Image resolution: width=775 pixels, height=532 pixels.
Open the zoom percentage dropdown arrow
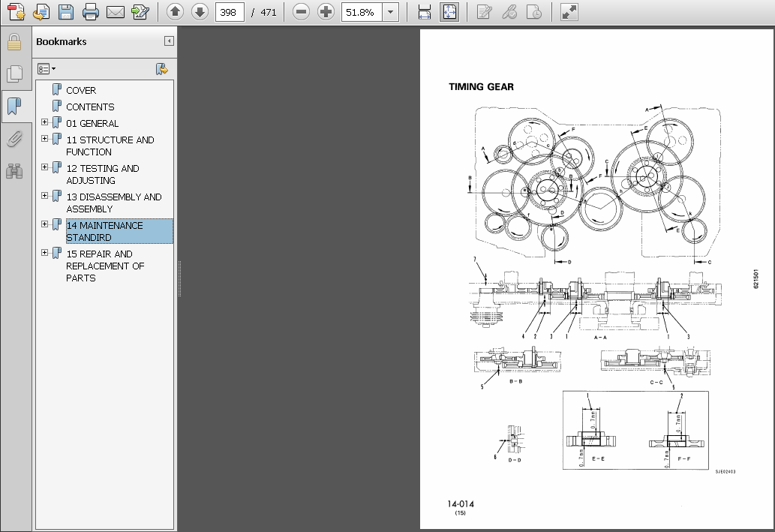(390, 12)
